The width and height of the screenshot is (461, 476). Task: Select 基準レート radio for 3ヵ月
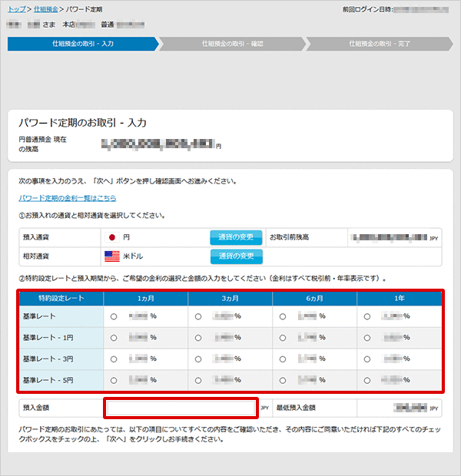[x=198, y=316]
